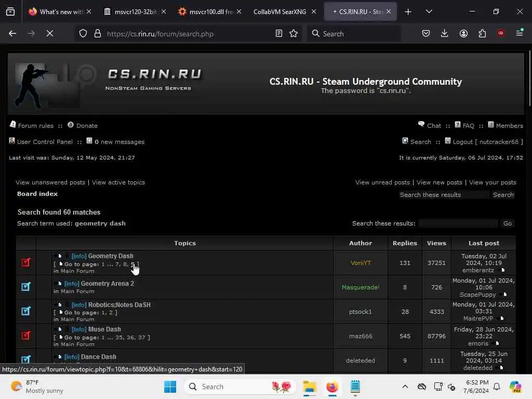
Task: Open the Geometry Dash topic
Action: click(111, 256)
